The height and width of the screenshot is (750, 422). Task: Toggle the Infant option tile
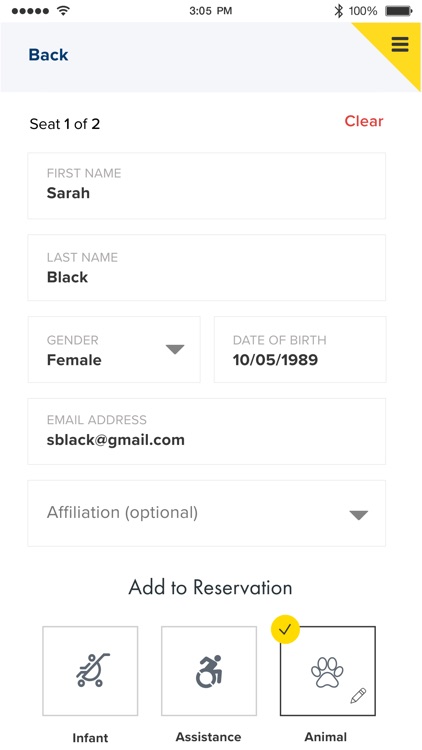pyautogui.click(x=90, y=671)
